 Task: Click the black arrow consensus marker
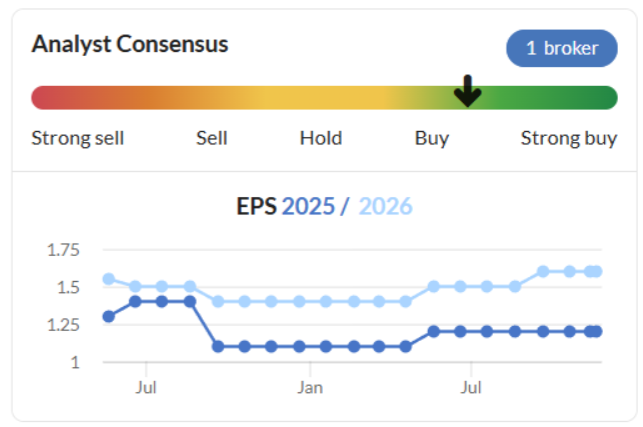(x=467, y=92)
